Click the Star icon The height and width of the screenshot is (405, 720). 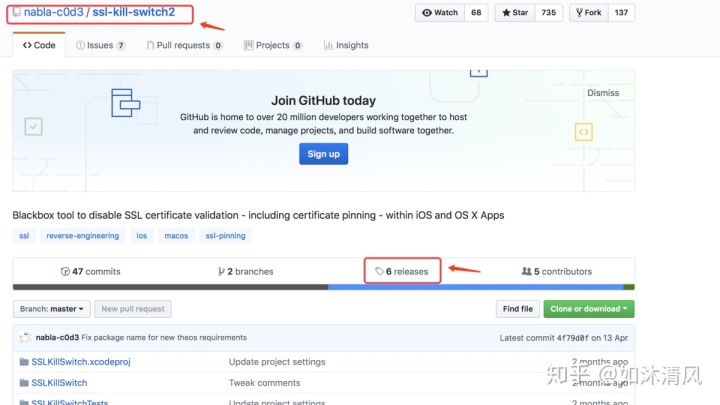pyautogui.click(x=506, y=12)
